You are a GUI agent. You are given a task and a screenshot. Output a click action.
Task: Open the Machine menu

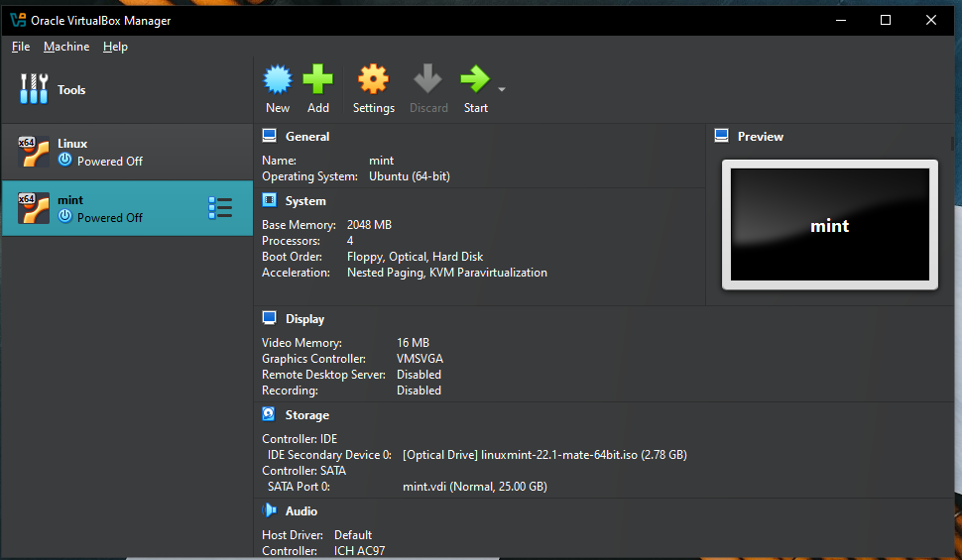[x=66, y=47]
